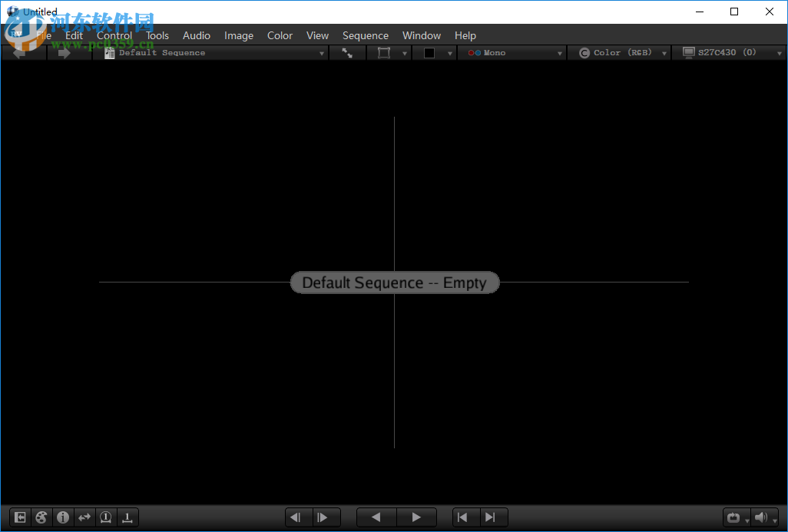Open the Edit menu
788x532 pixels.
click(74, 35)
